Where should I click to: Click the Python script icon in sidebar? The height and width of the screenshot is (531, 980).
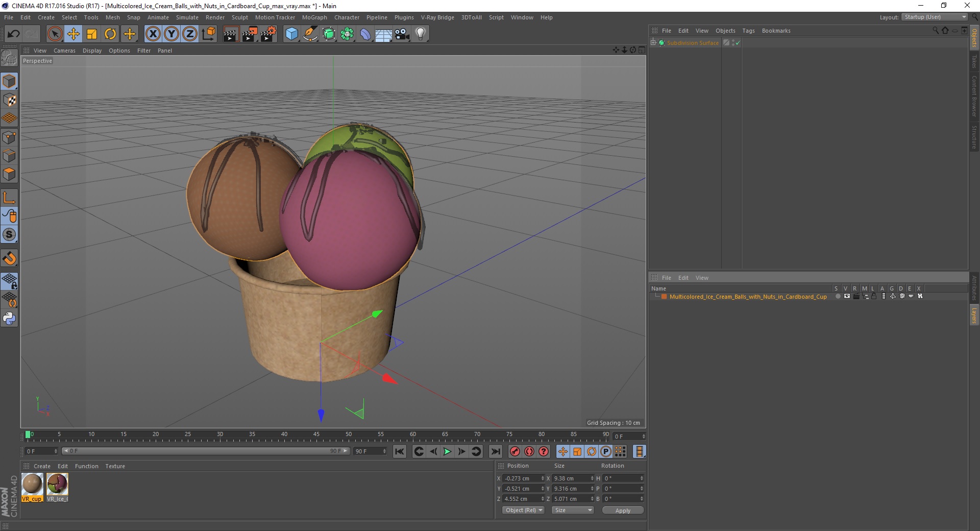point(9,319)
